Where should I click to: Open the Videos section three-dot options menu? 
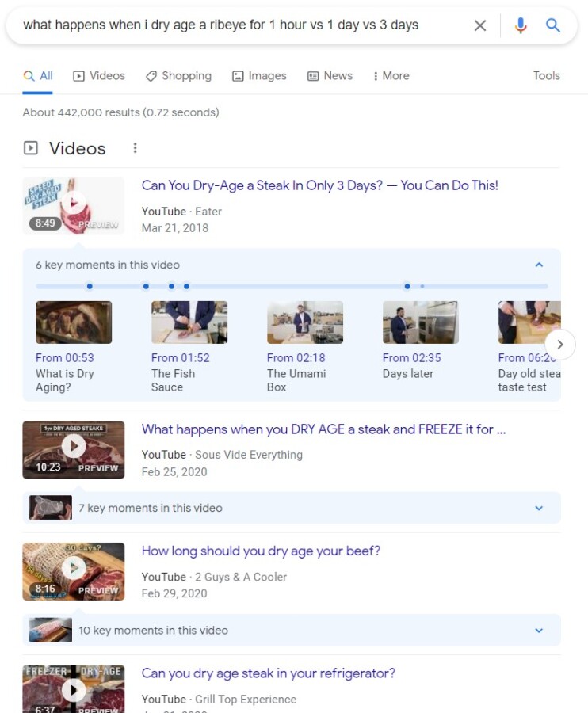pyautogui.click(x=135, y=148)
